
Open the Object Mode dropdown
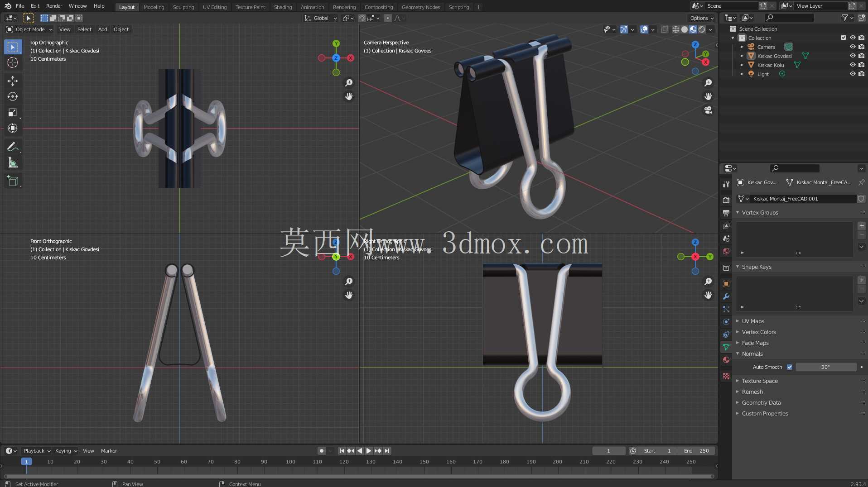pos(29,29)
